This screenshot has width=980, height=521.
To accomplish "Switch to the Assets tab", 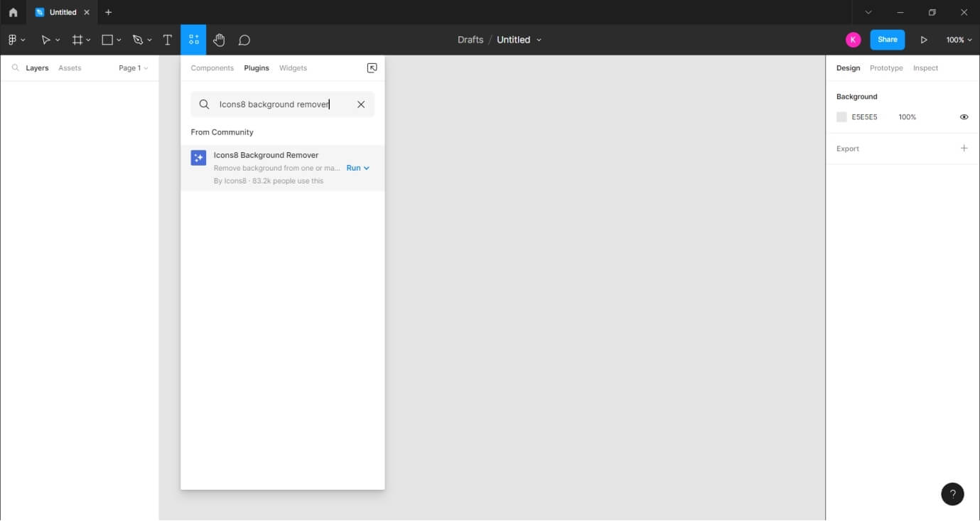I will [70, 68].
